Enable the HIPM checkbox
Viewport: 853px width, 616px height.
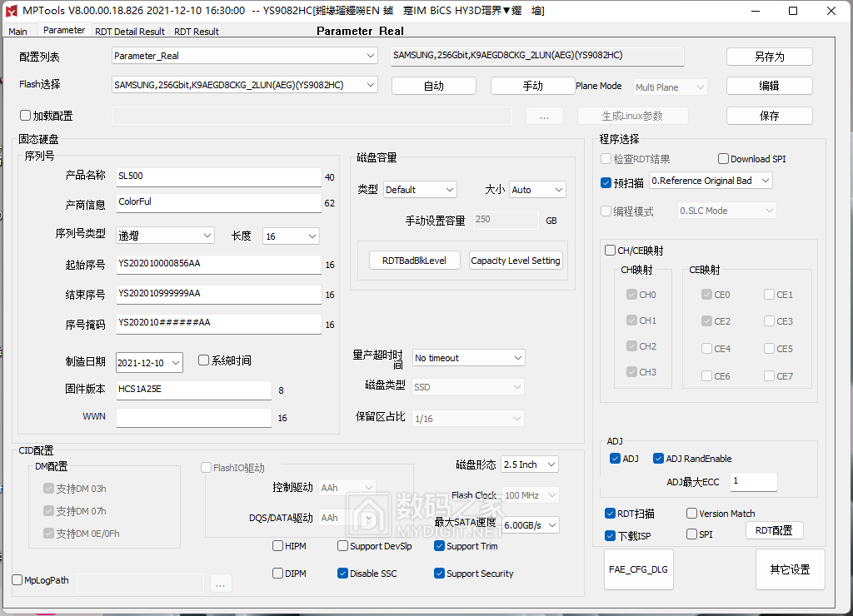coord(278,546)
